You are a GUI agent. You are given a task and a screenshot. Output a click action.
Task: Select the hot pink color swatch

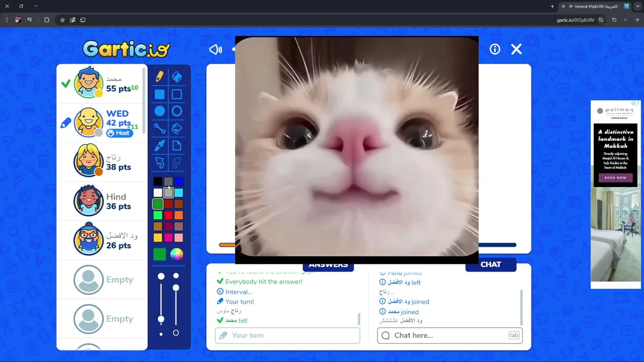169,237
